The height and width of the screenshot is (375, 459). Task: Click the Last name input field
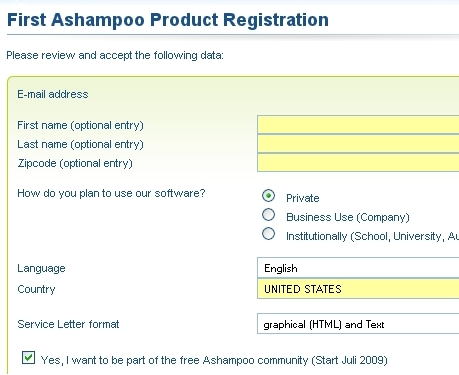pyautogui.click(x=358, y=144)
